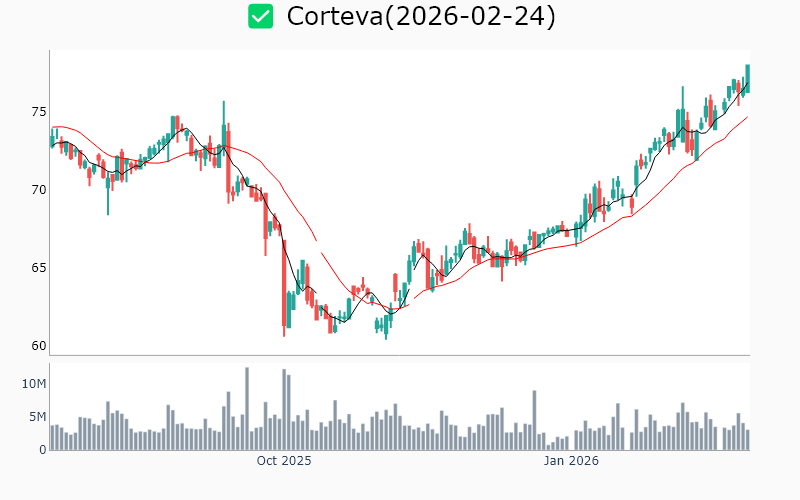Click the rightmost volume bar
Image resolution: width=800 pixels, height=500 pixels.
(x=747, y=440)
